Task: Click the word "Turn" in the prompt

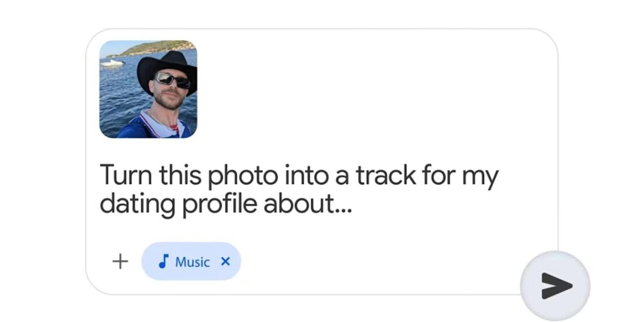Action: pyautogui.click(x=125, y=175)
